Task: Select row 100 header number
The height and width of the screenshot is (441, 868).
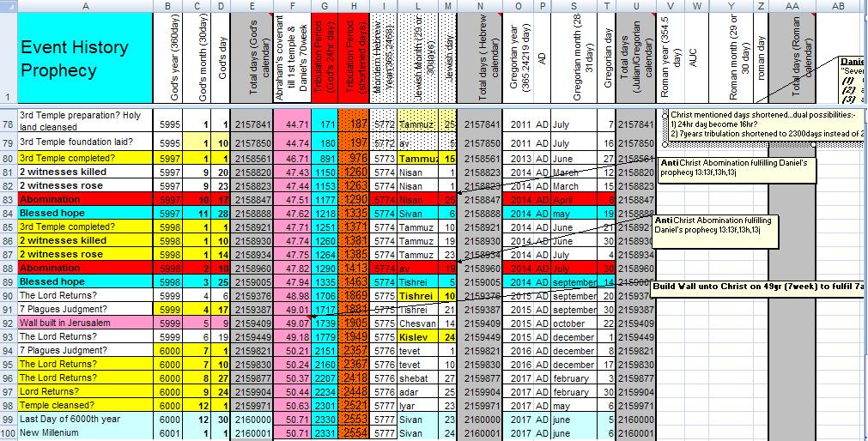Action: point(9,432)
